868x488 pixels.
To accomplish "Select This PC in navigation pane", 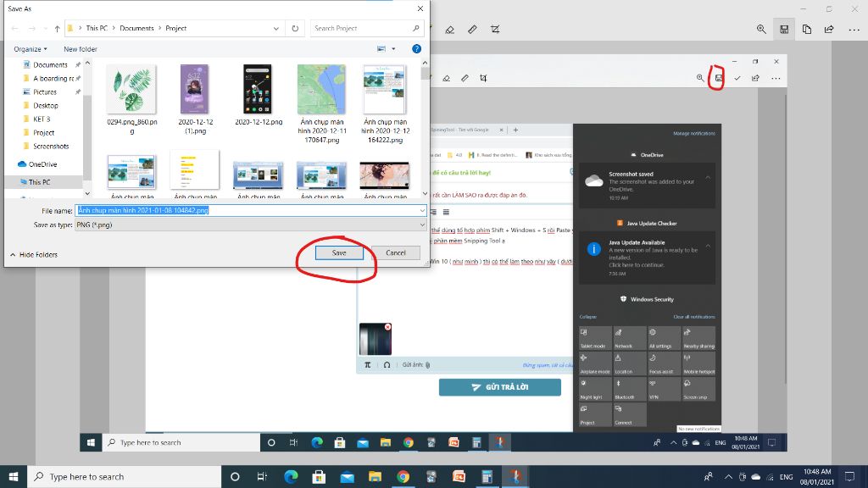I will [x=39, y=182].
